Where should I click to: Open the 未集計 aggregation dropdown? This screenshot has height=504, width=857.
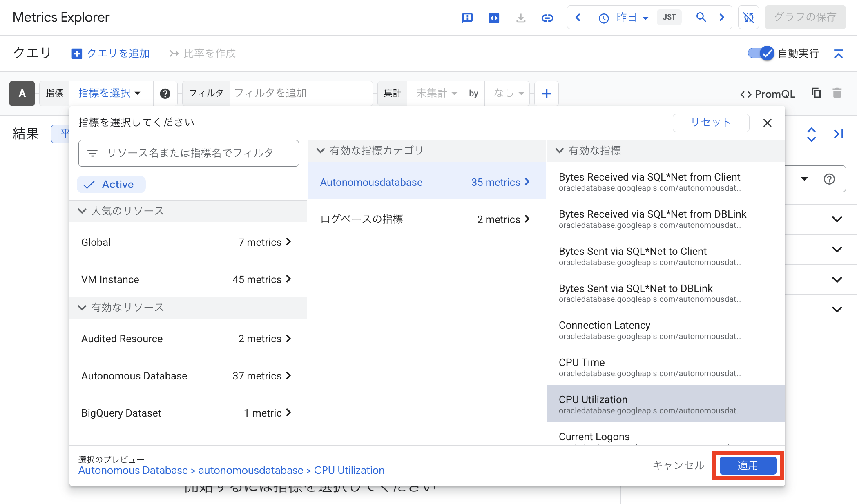(x=435, y=93)
